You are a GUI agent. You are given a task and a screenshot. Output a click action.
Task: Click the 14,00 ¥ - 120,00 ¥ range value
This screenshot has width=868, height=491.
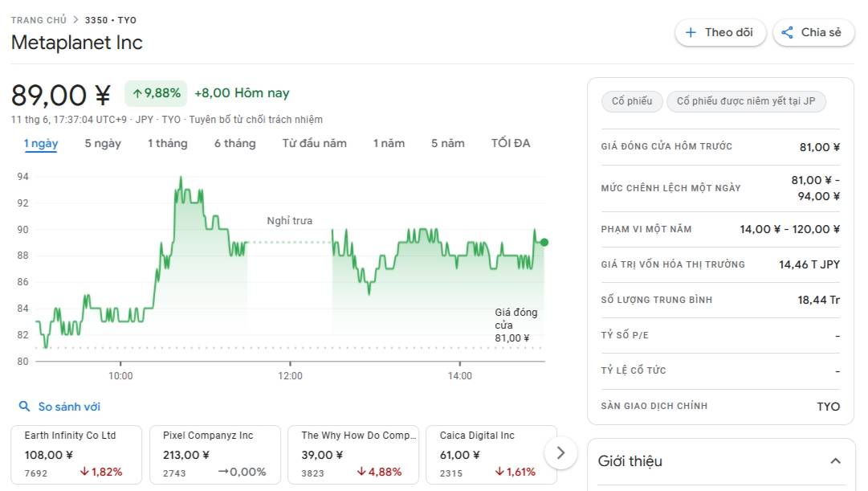coord(790,230)
